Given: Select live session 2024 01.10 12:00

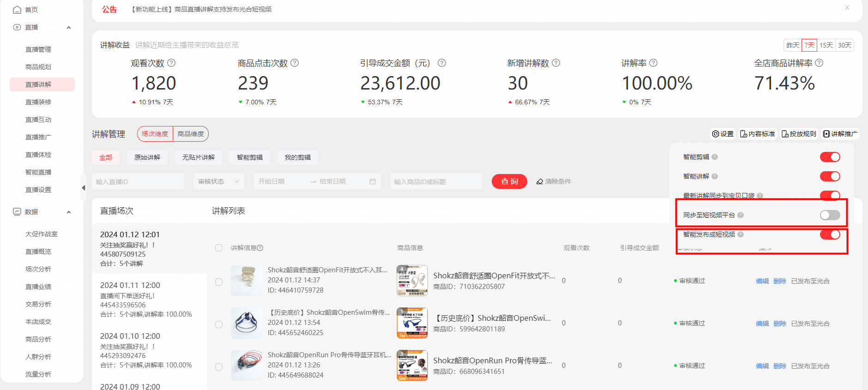Looking at the screenshot, I should pos(149,350).
